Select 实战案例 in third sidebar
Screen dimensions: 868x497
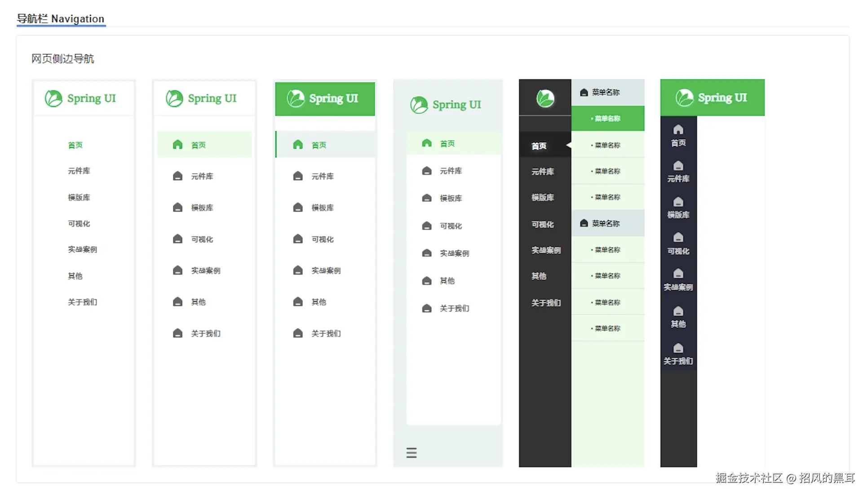pyautogui.click(x=326, y=271)
